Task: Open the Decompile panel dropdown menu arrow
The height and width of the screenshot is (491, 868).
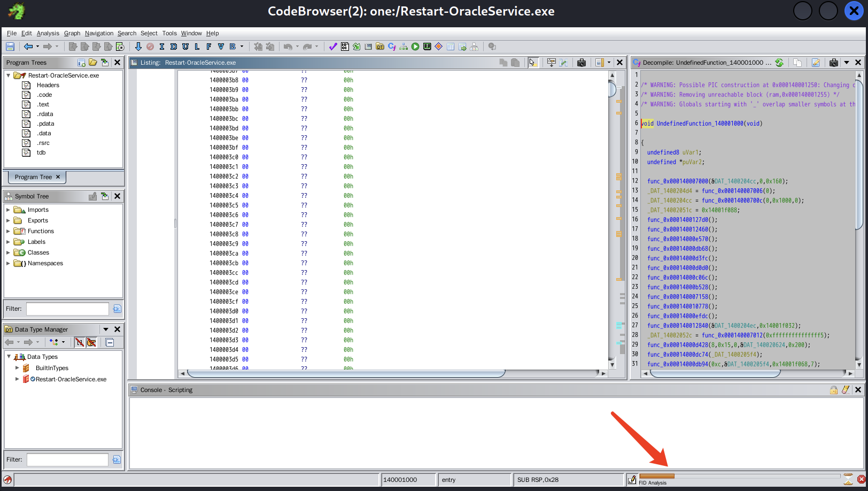Action: point(847,63)
